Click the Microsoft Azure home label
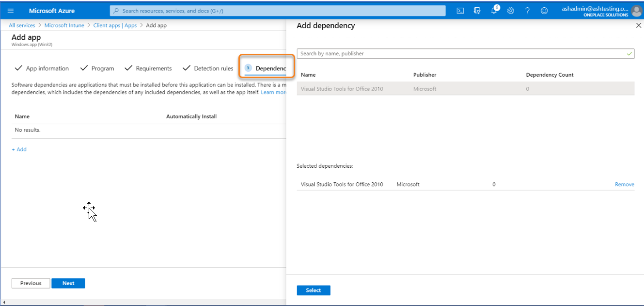Viewport: 644px width, 306px height. pos(52,11)
